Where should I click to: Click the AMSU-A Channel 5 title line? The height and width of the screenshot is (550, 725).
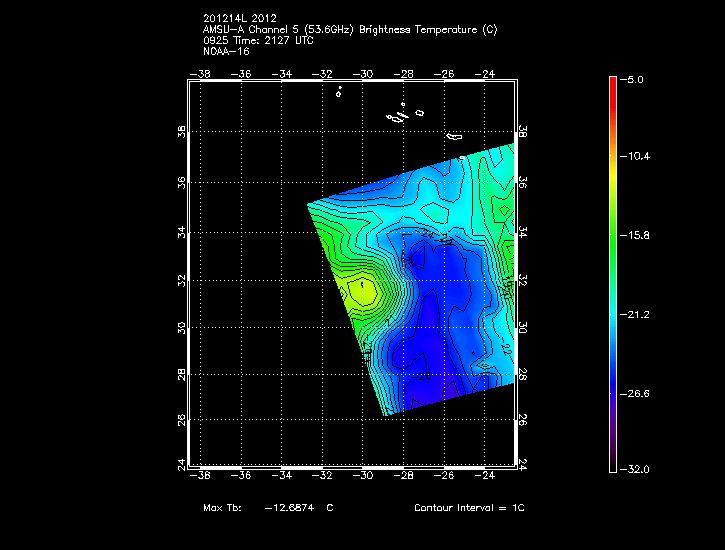click(349, 29)
